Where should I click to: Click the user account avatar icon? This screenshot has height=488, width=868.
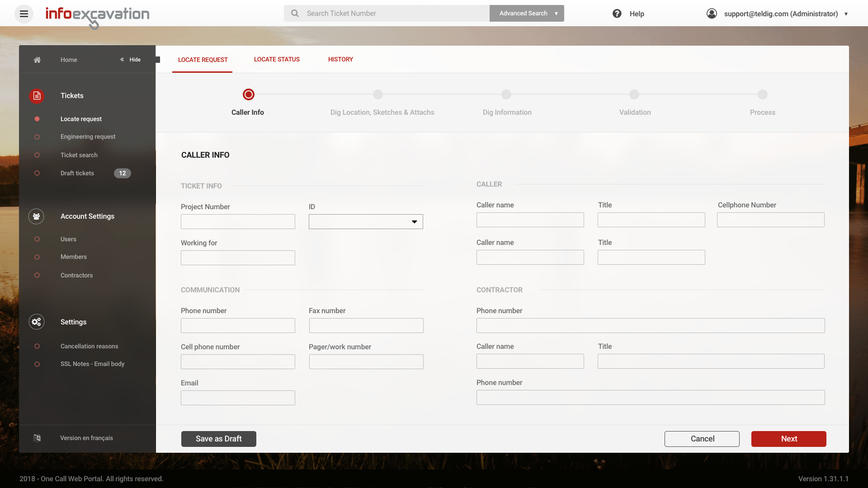(712, 14)
